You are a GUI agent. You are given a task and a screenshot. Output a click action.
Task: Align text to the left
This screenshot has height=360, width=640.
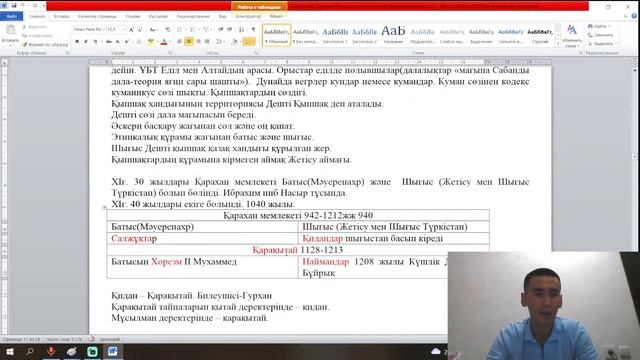pos(180,42)
